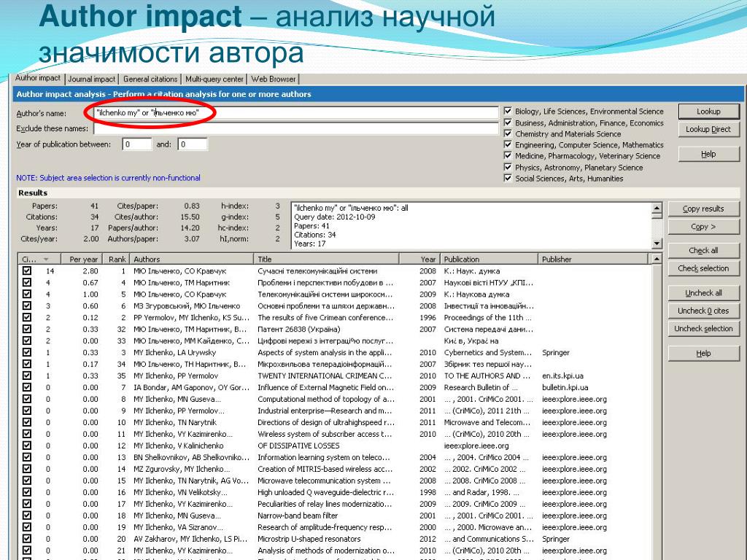Viewport: 747px width, 560px height.
Task: Click the Help button under Uncheck selection
Action: click(x=703, y=354)
